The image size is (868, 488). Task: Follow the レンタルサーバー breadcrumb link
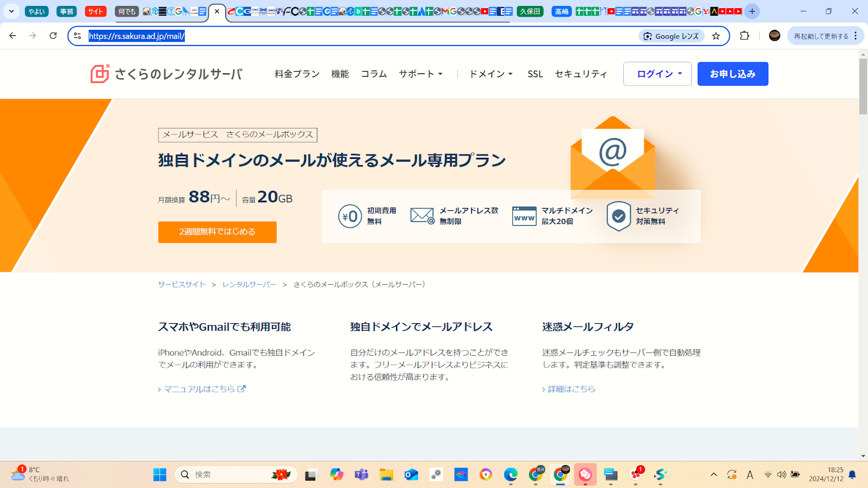(249, 284)
